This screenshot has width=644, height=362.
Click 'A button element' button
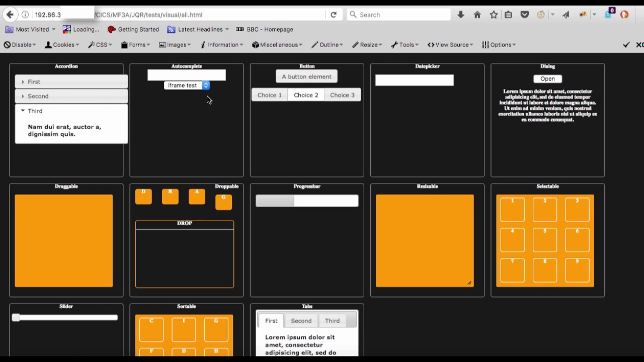[306, 76]
